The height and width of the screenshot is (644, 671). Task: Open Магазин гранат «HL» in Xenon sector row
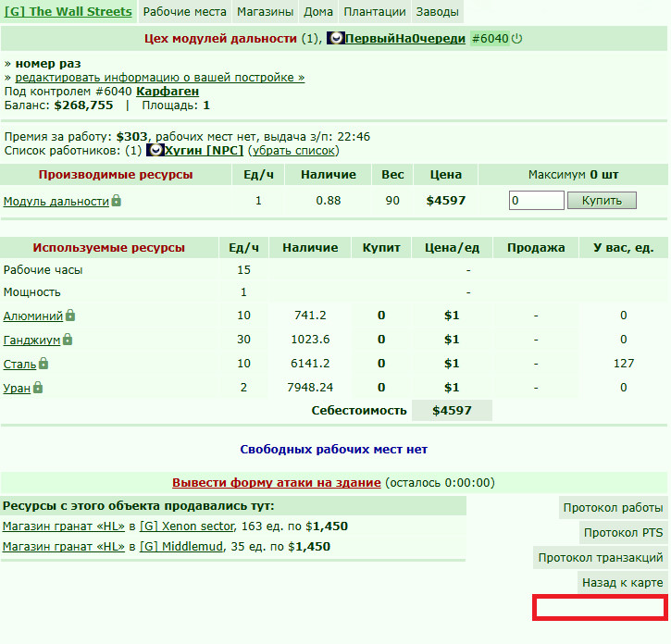click(x=63, y=526)
